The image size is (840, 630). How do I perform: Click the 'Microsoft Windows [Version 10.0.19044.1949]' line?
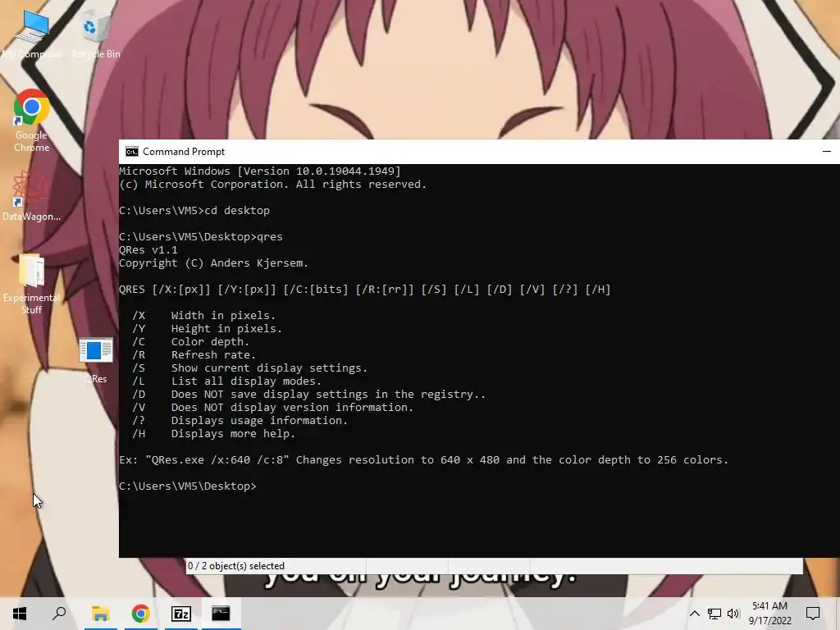click(x=260, y=171)
